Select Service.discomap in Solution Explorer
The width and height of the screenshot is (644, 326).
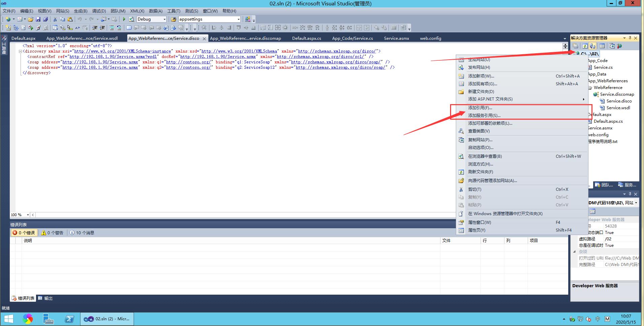click(617, 94)
